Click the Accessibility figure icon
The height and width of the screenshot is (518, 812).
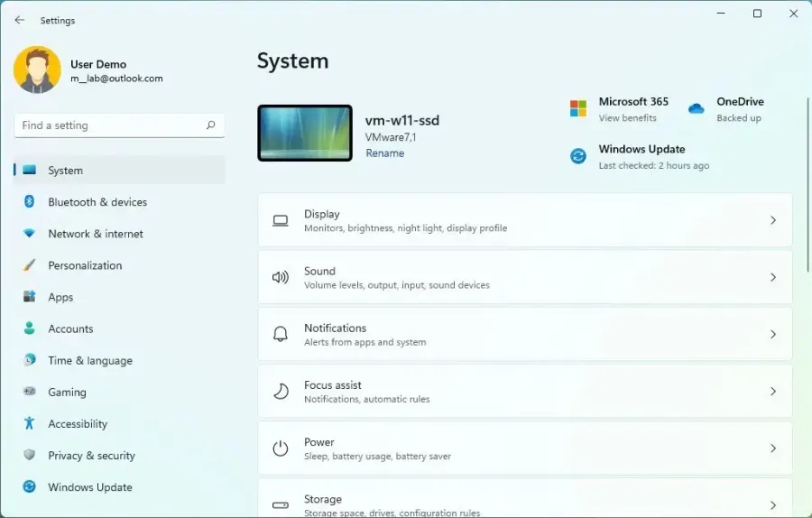coord(30,423)
